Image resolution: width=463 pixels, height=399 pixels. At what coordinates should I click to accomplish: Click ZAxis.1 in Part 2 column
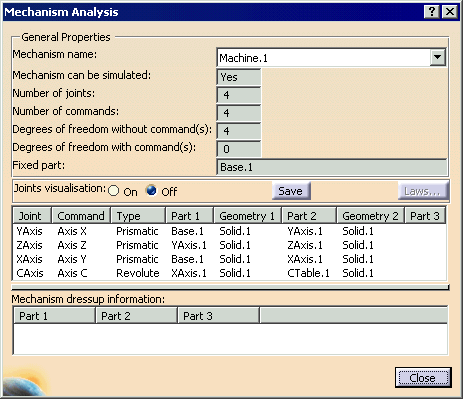(x=305, y=245)
